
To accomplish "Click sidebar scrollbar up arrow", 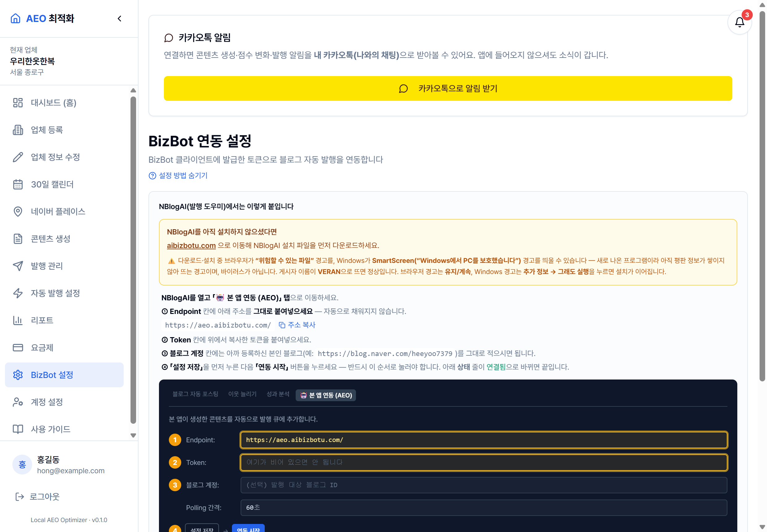I will pyautogui.click(x=133, y=91).
